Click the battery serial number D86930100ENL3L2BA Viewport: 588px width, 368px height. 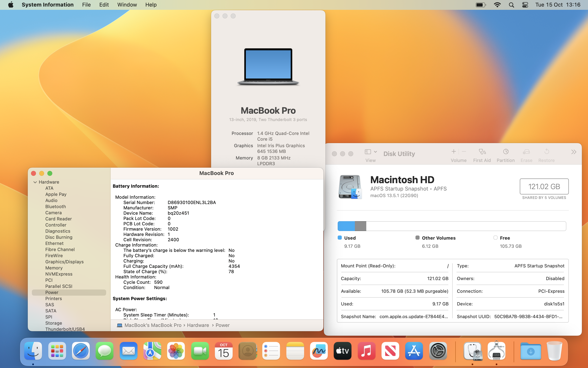[192, 202]
